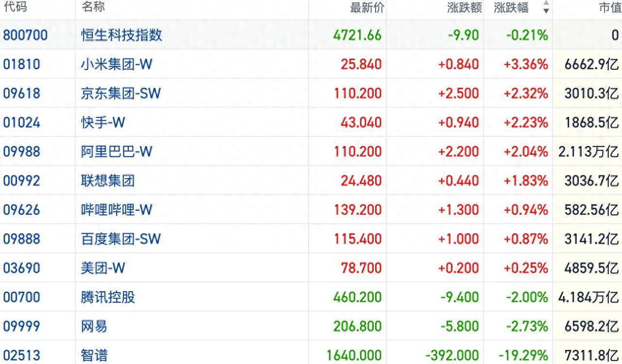Viewport: 622px width, 364px height.
Task: Click the +2.23% change value
Action: [526, 122]
